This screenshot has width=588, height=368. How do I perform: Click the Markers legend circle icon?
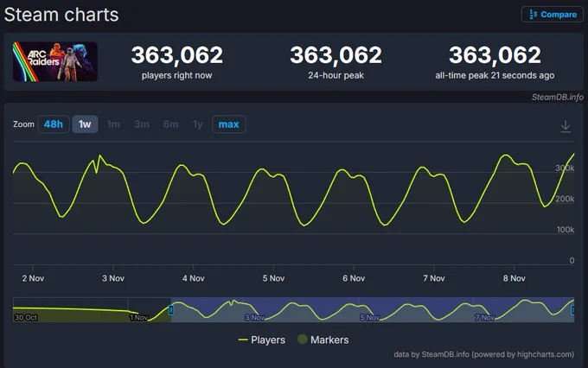pos(302,339)
